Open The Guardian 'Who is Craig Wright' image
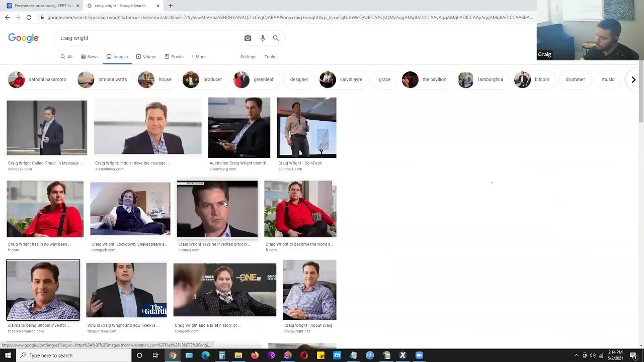Image resolution: width=644 pixels, height=362 pixels. click(x=126, y=290)
